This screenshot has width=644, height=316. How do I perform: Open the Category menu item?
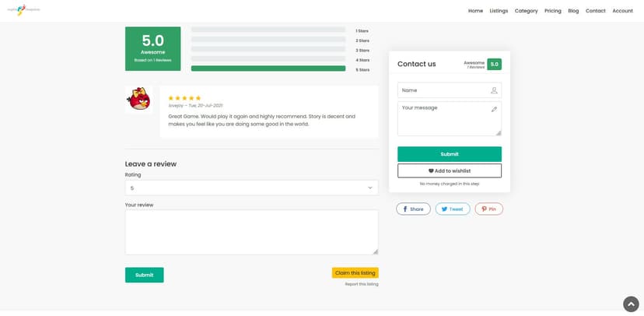click(526, 11)
